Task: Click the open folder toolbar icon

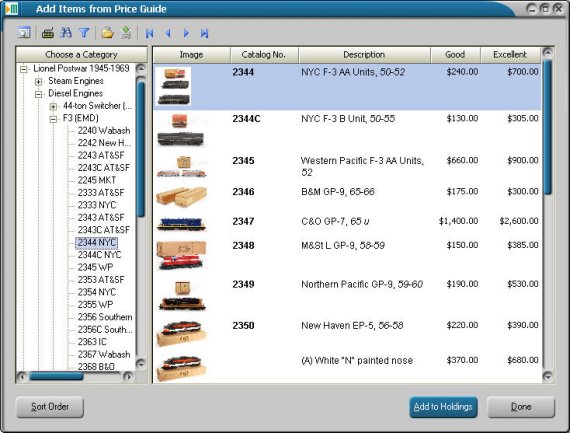Action: tap(107, 33)
